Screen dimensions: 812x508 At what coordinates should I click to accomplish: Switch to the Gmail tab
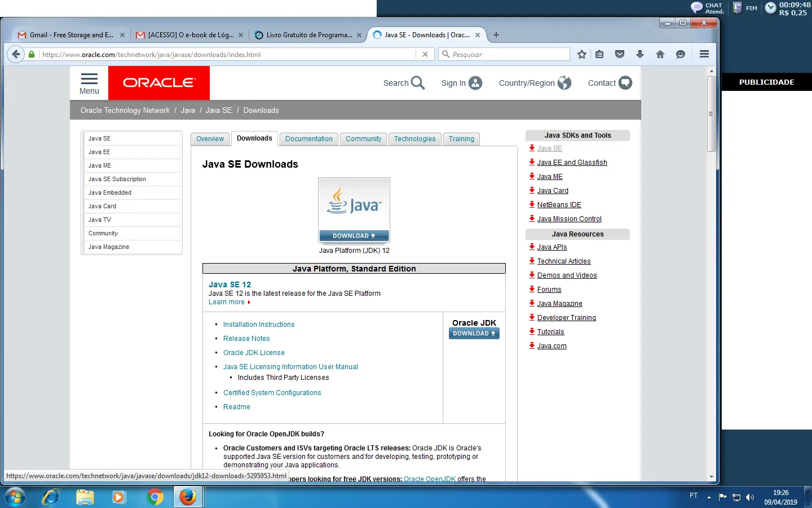tap(72, 35)
